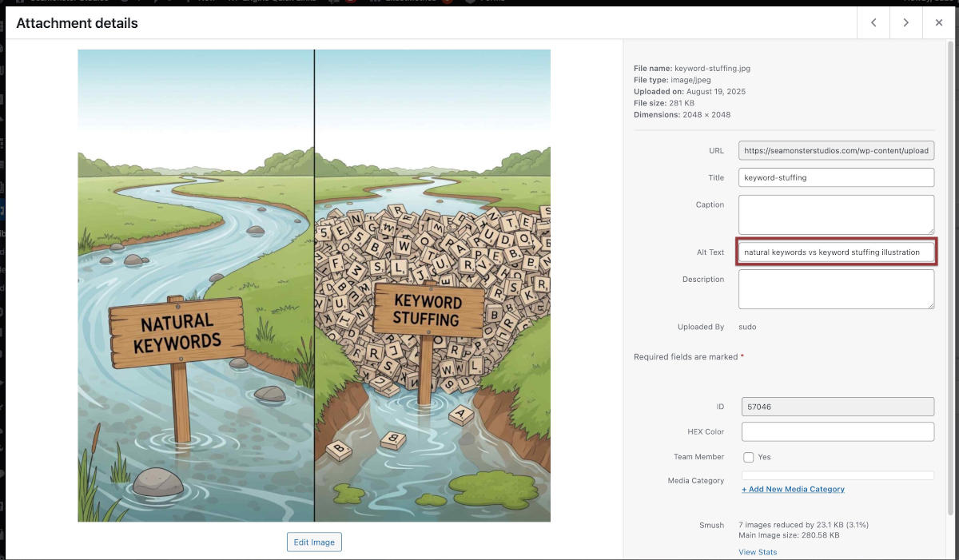This screenshot has height=560, width=959.
Task: Tick the Team Member Yes checkbox
Action: (749, 458)
